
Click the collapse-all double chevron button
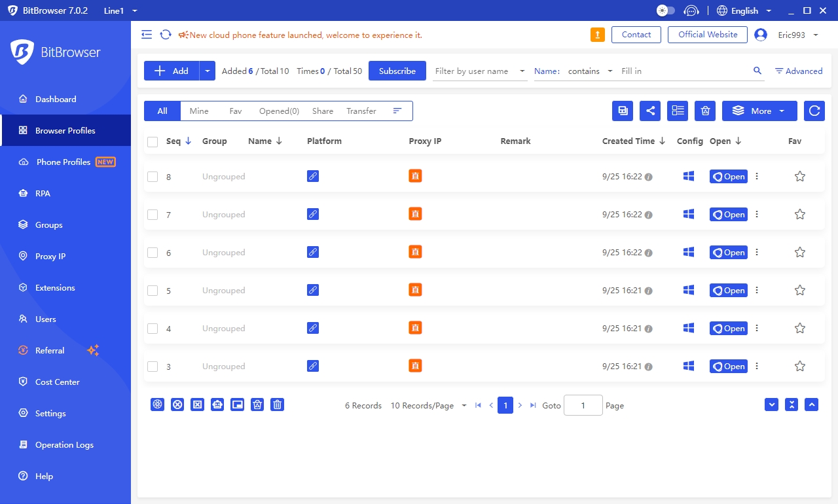click(x=792, y=405)
